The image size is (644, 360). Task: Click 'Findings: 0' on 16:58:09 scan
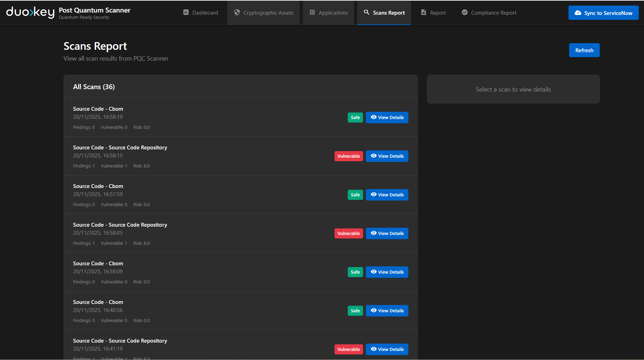click(84, 282)
